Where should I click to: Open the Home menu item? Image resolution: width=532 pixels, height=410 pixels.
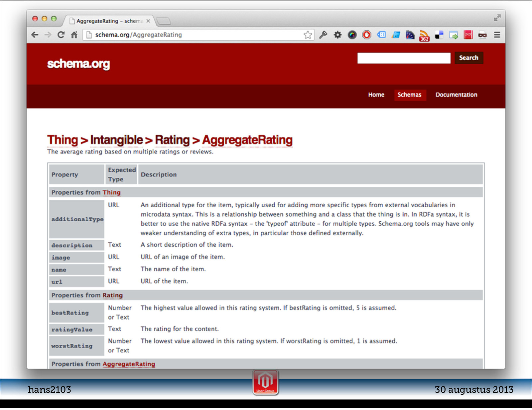[x=376, y=95]
